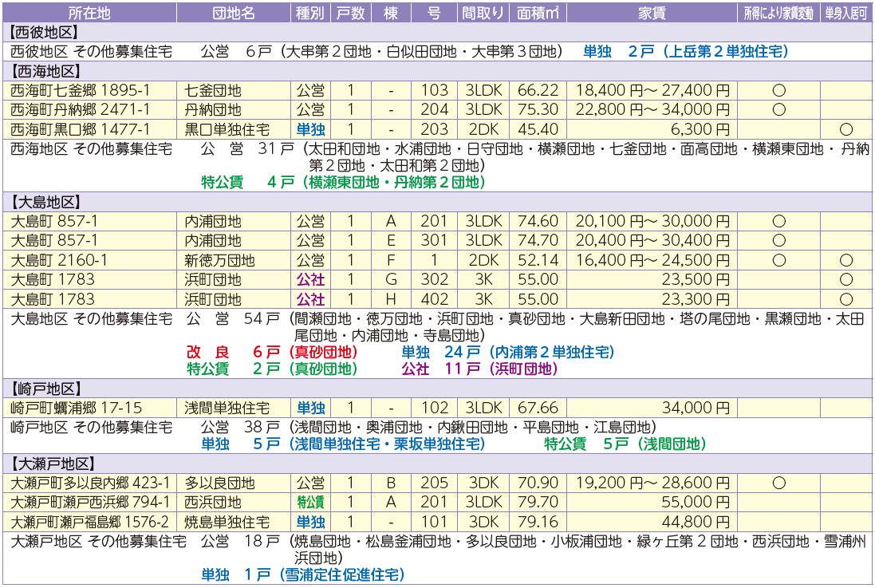The image size is (875, 588).
Task: Select the 焼島単独住宅 name cell
Action: coord(227,522)
